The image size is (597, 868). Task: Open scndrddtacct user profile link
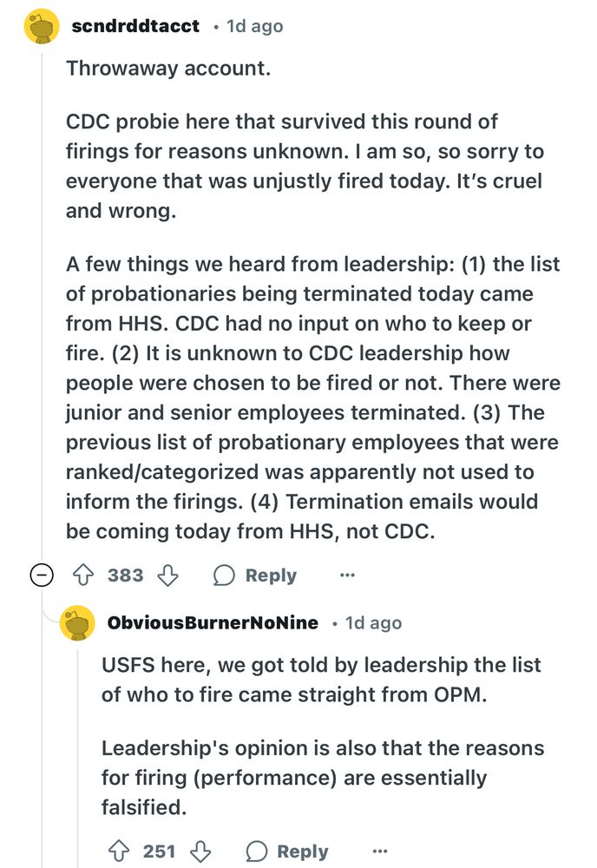(x=135, y=27)
